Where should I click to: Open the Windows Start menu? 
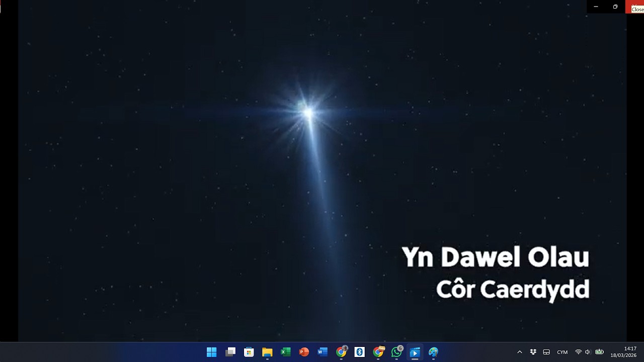click(x=212, y=352)
